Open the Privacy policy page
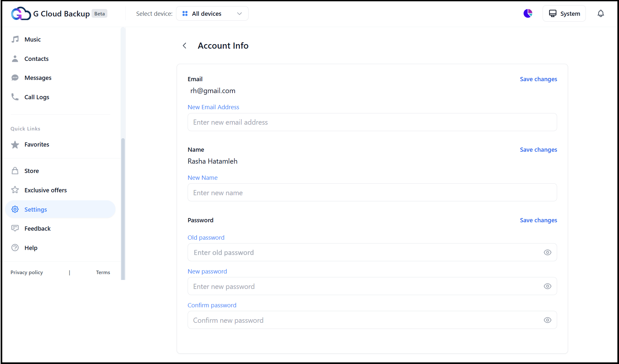This screenshot has height=364, width=619. (x=26, y=272)
